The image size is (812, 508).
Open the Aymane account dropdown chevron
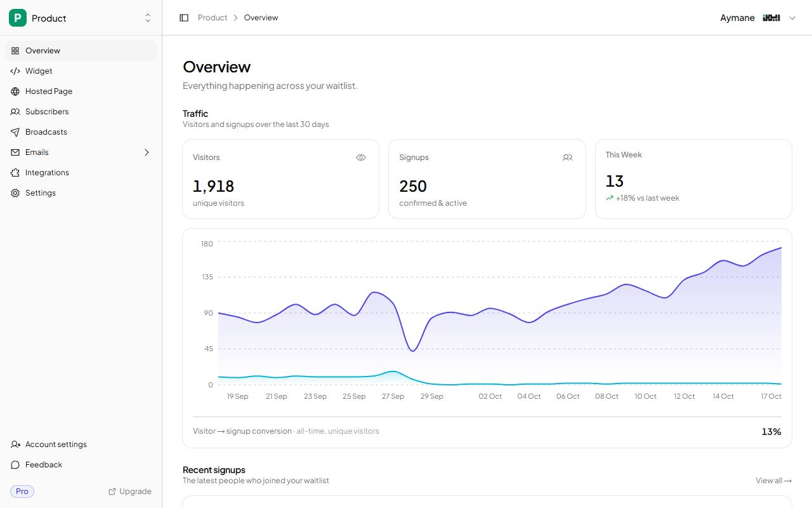point(792,18)
